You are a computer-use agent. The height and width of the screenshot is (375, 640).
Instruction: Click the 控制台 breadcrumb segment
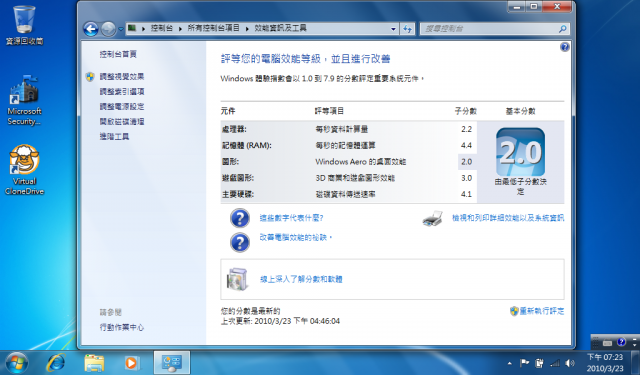click(x=162, y=28)
